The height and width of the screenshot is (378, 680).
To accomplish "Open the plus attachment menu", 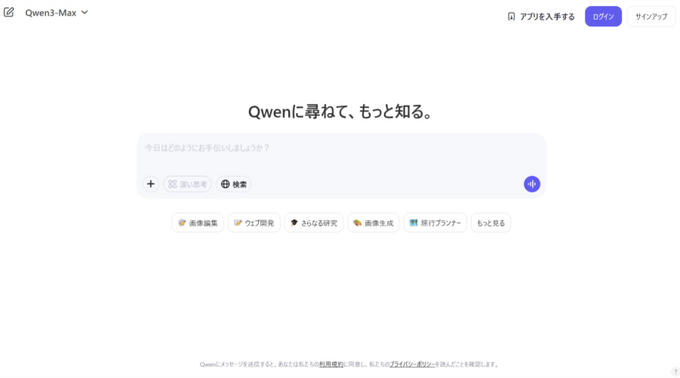I will tap(150, 184).
